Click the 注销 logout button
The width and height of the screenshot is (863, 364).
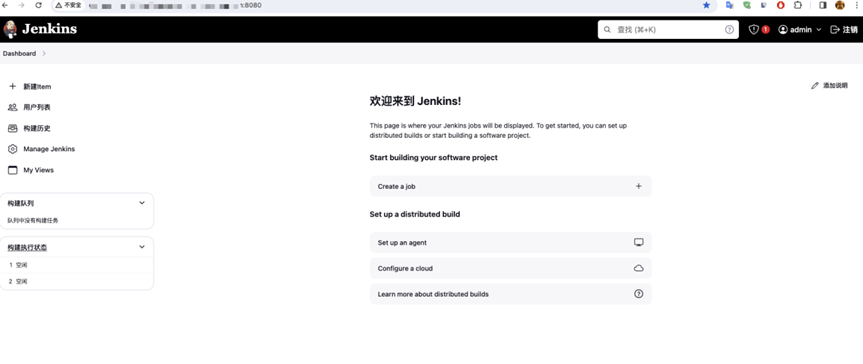tap(844, 30)
